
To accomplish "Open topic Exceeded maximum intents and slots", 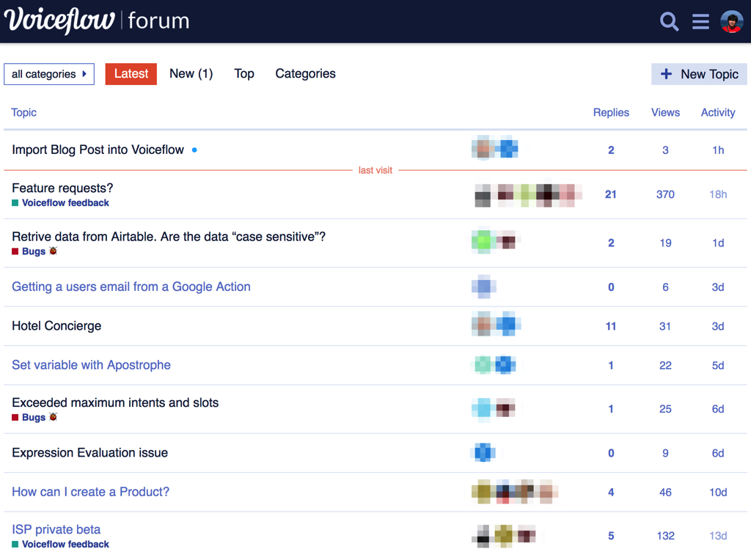I will [x=115, y=402].
